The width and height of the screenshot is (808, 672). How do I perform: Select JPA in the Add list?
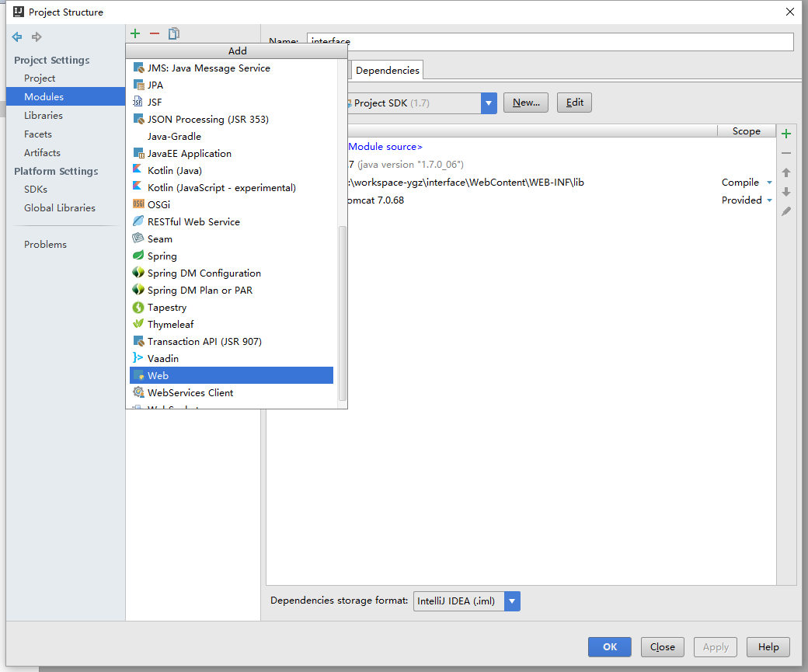coord(232,85)
